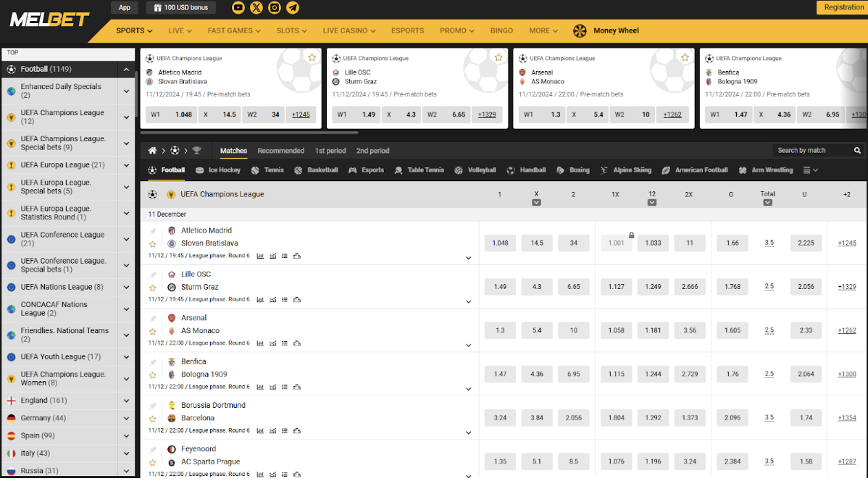Expand UEFA Europa League (21) chevron
This screenshot has width=868, height=481.
click(x=126, y=165)
